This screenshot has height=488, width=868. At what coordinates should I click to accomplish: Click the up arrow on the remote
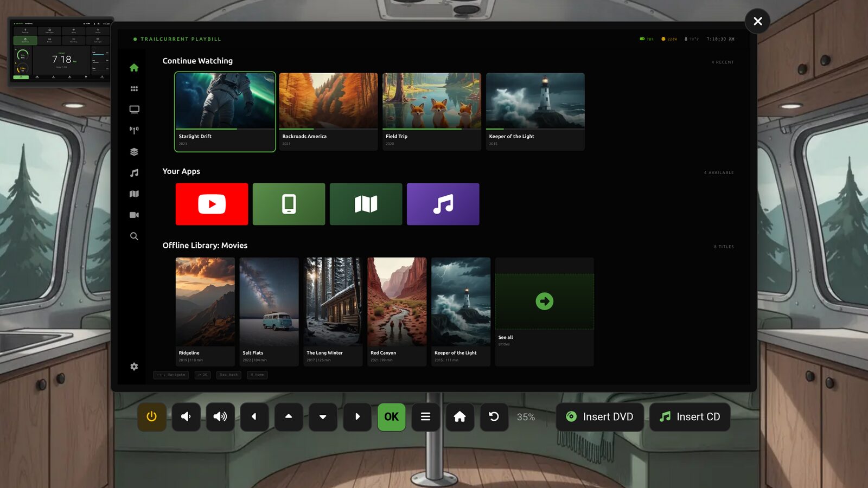pyautogui.click(x=289, y=416)
